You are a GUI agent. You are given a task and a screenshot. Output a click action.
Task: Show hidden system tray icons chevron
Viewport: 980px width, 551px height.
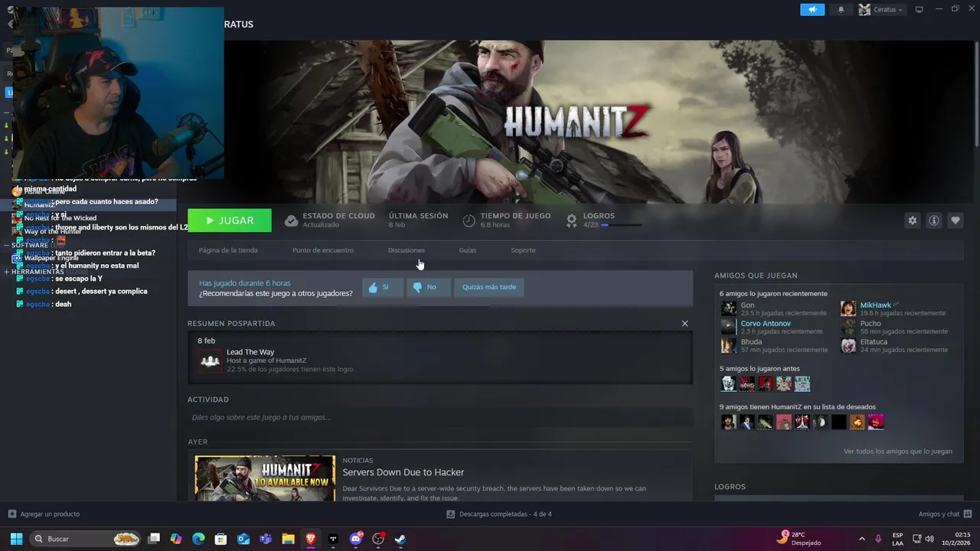[861, 539]
